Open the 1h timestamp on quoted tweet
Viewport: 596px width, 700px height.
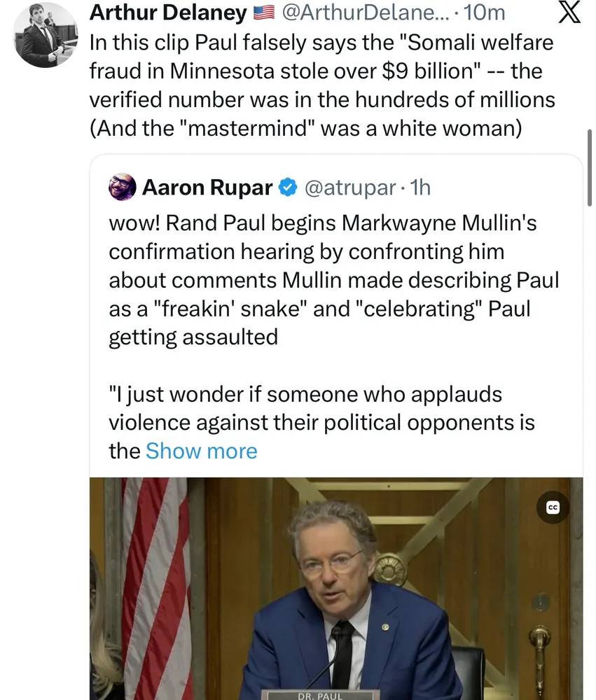click(420, 187)
